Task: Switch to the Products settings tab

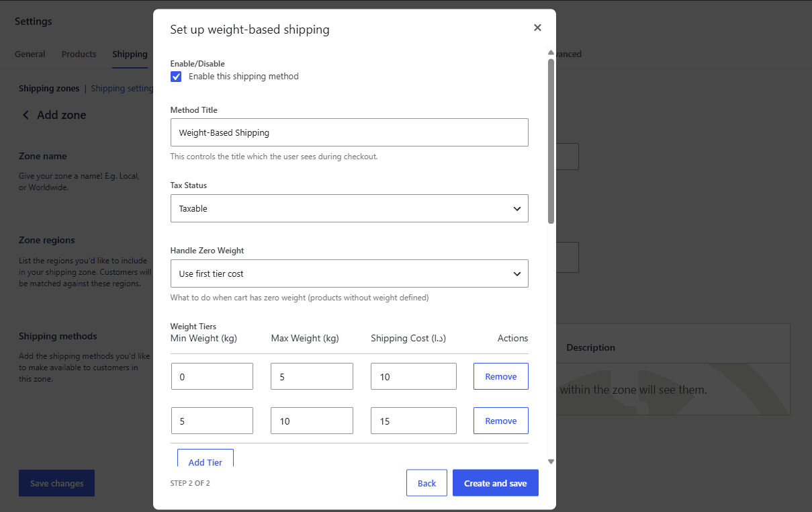Action: [79, 54]
